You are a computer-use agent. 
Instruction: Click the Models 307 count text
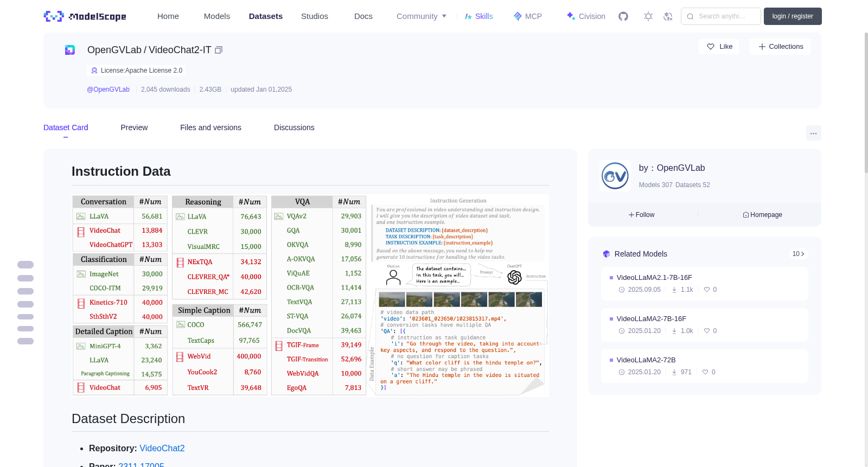(x=655, y=185)
